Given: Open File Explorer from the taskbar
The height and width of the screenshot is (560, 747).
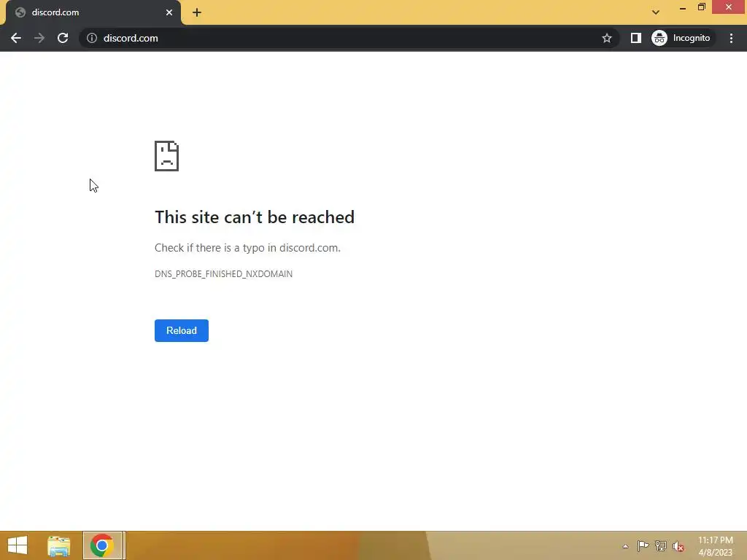Looking at the screenshot, I should (x=59, y=545).
